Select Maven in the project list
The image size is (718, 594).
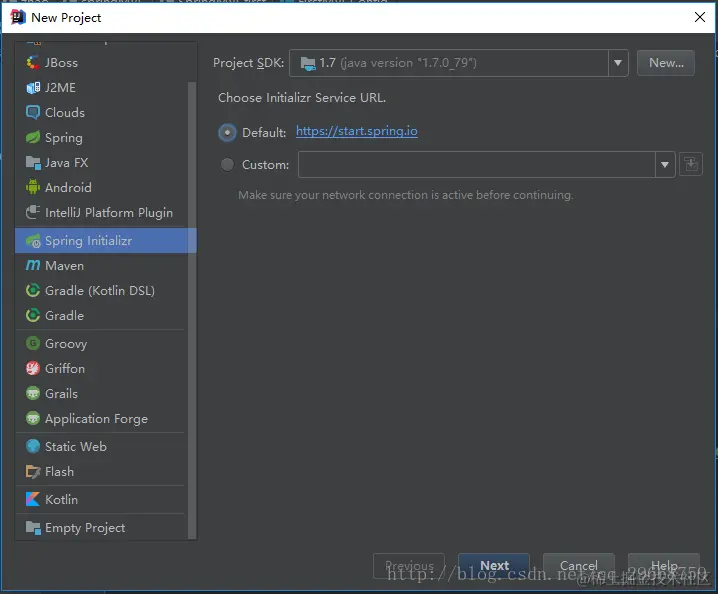102,266
